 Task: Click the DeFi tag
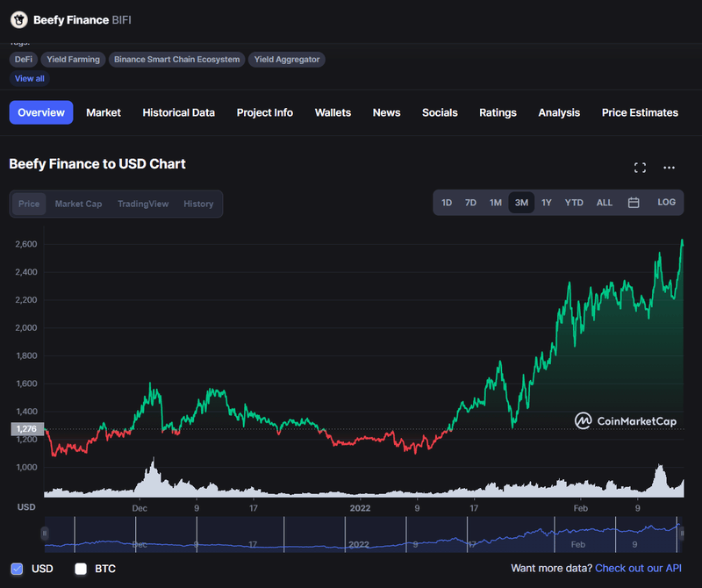[24, 59]
